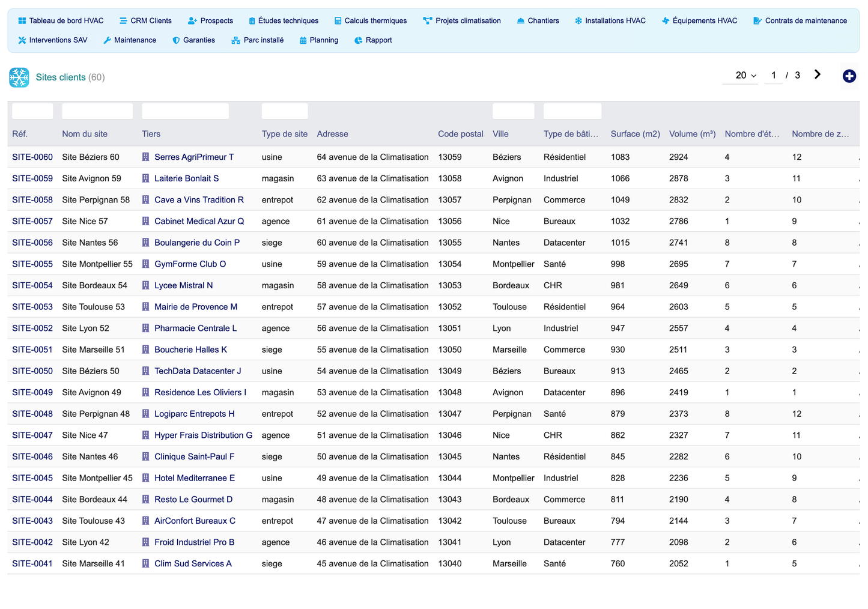Image resolution: width=868 pixels, height=609 pixels.
Task: Click the Installations HVAC snowflake icon
Action: point(578,20)
